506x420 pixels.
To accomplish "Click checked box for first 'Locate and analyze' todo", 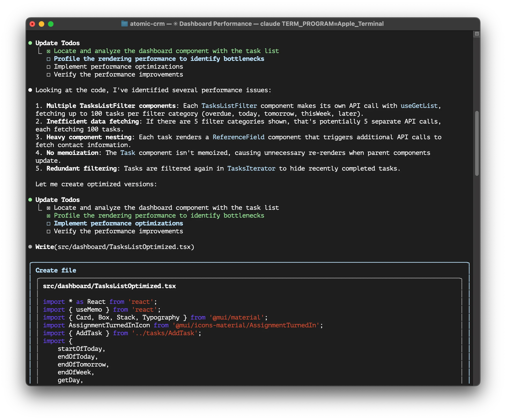I will coord(48,51).
